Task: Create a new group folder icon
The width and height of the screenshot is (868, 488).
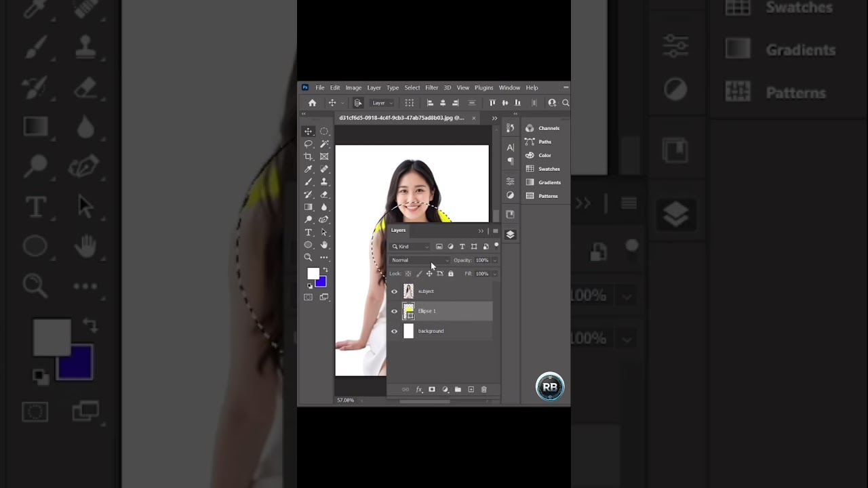Action: (458, 390)
